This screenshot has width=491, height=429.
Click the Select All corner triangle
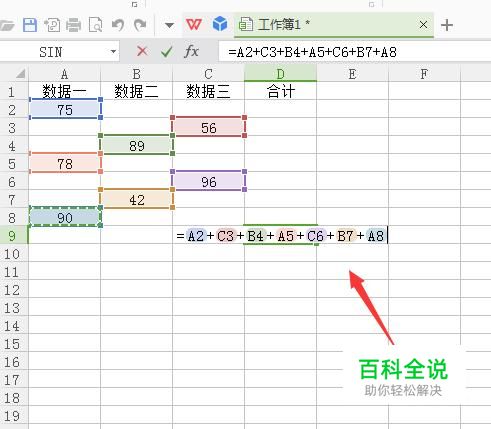[20, 73]
